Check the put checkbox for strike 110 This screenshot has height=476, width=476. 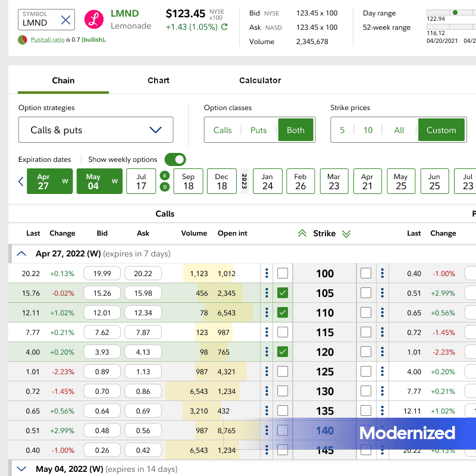366,312
